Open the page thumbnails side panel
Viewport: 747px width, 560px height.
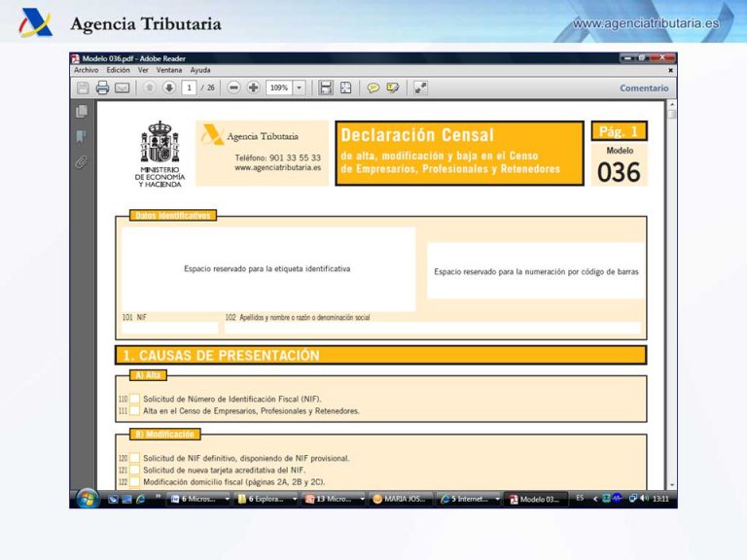(82, 112)
